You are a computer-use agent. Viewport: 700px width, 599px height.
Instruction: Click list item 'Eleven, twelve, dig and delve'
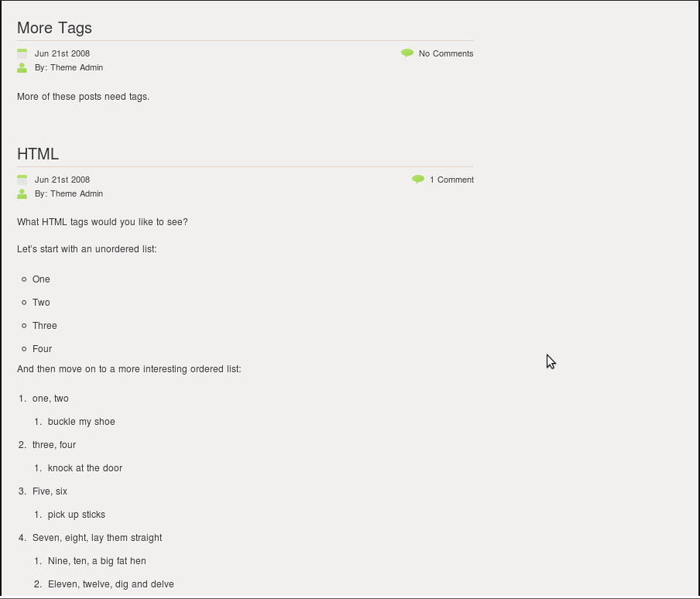click(x=111, y=584)
